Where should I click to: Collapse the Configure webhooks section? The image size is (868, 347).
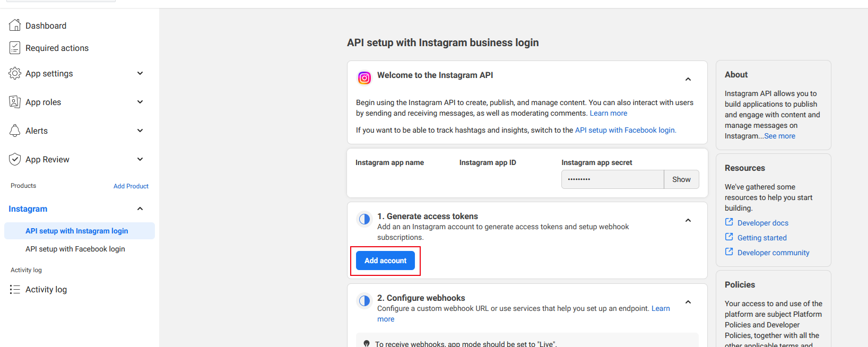(x=688, y=302)
